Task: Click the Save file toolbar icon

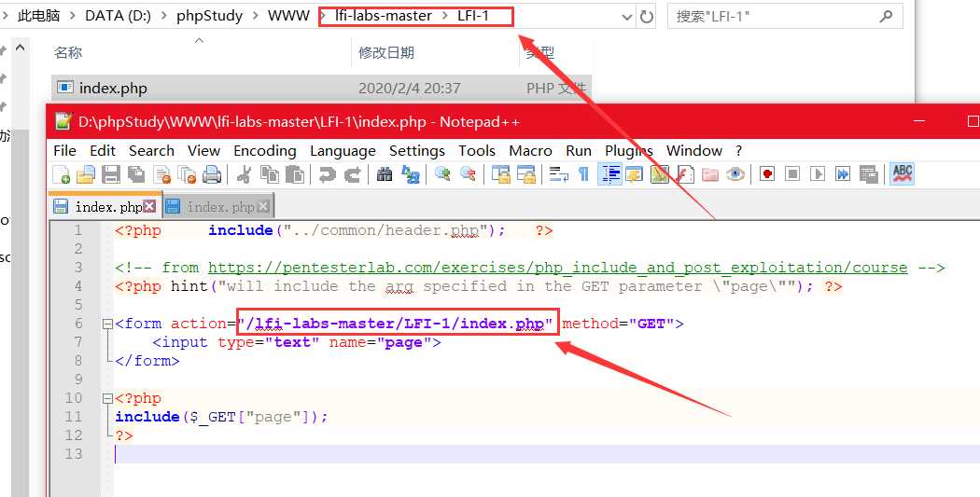Action: point(110,174)
